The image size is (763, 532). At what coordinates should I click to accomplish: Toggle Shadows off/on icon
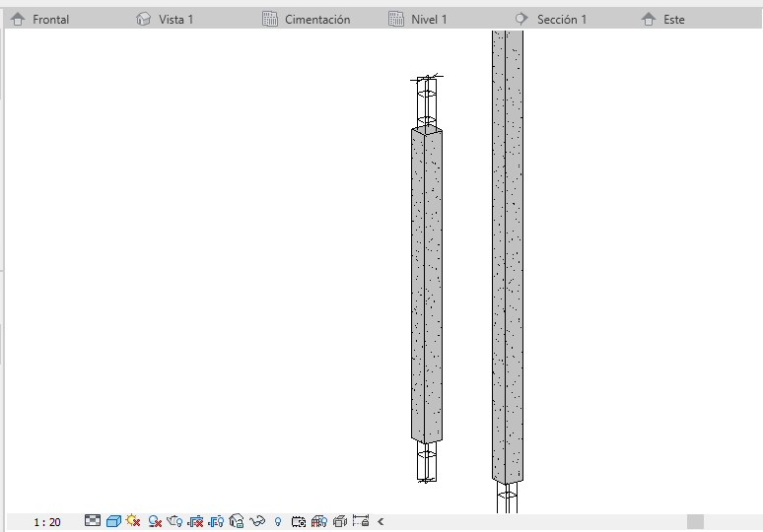pyautogui.click(x=155, y=521)
